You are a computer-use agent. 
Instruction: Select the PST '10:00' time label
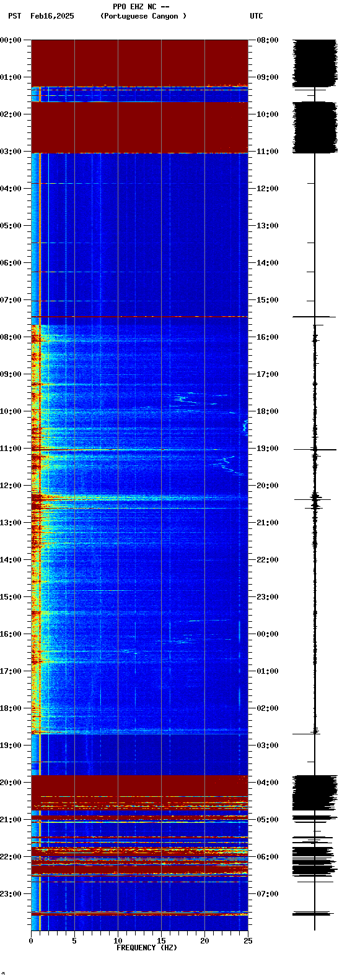click(x=11, y=411)
